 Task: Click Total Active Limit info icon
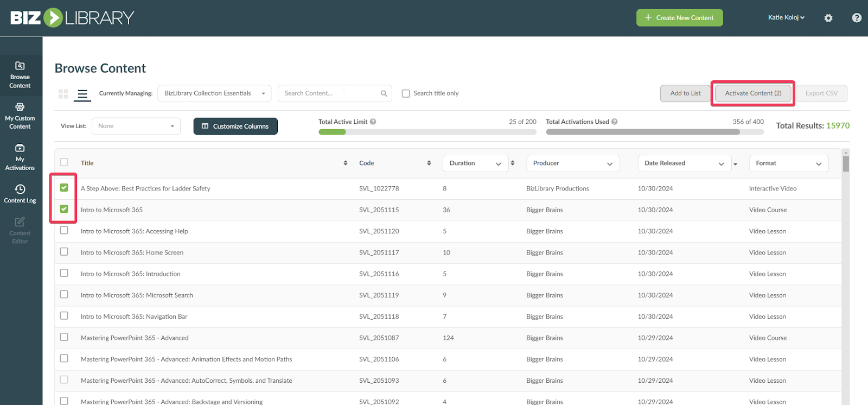(373, 122)
